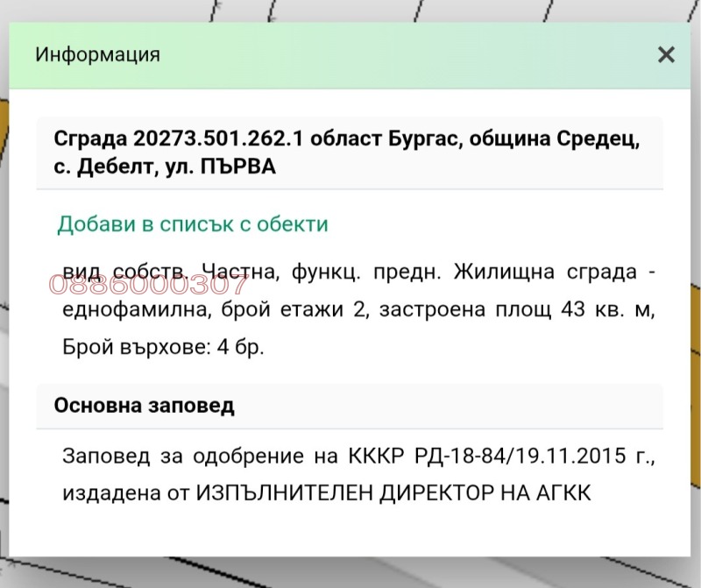Click the gray header strip of the building section
Image resolution: width=701 pixels, height=588 pixels.
point(350,151)
